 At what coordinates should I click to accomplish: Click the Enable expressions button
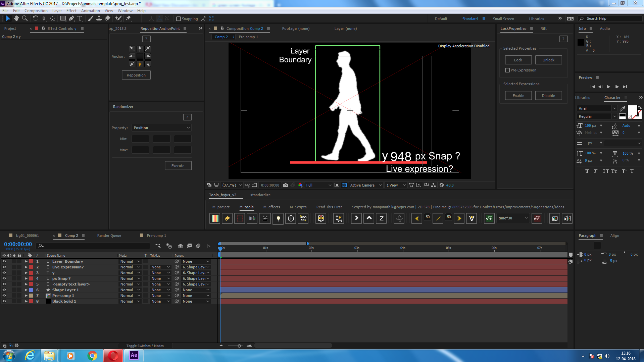point(518,96)
